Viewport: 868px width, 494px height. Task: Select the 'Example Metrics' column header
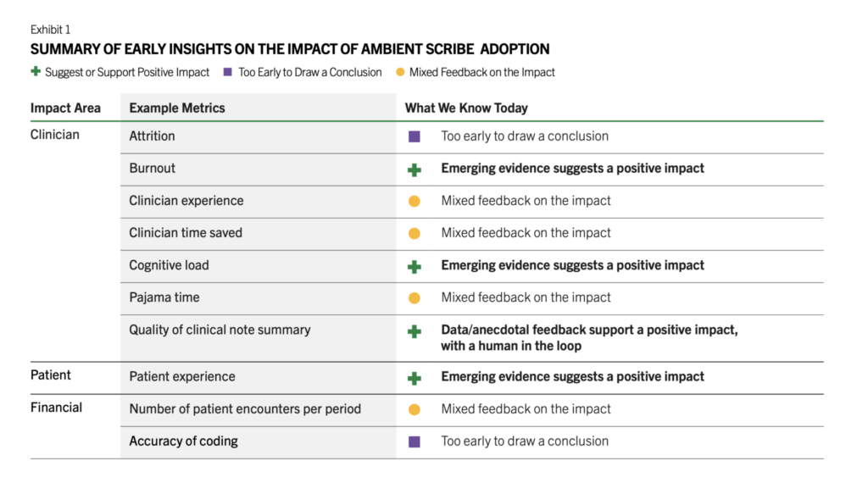(x=177, y=108)
